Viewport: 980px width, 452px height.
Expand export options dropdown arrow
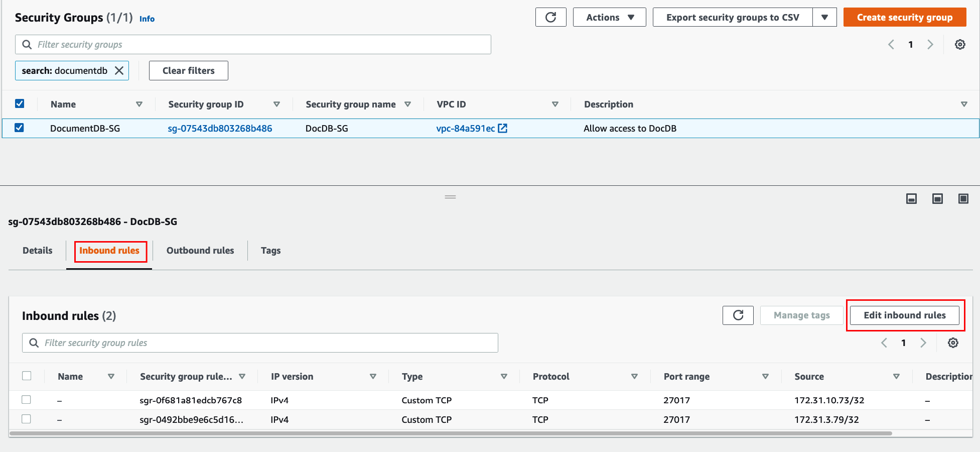[824, 18]
